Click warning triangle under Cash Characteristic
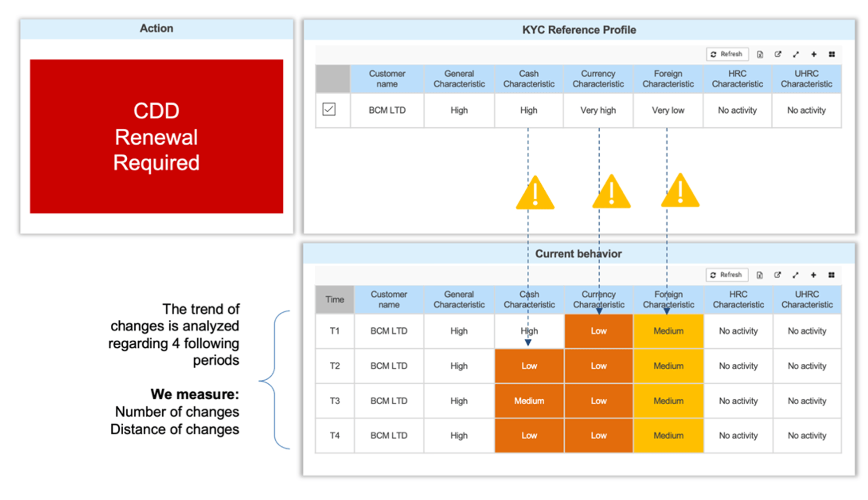 click(535, 194)
